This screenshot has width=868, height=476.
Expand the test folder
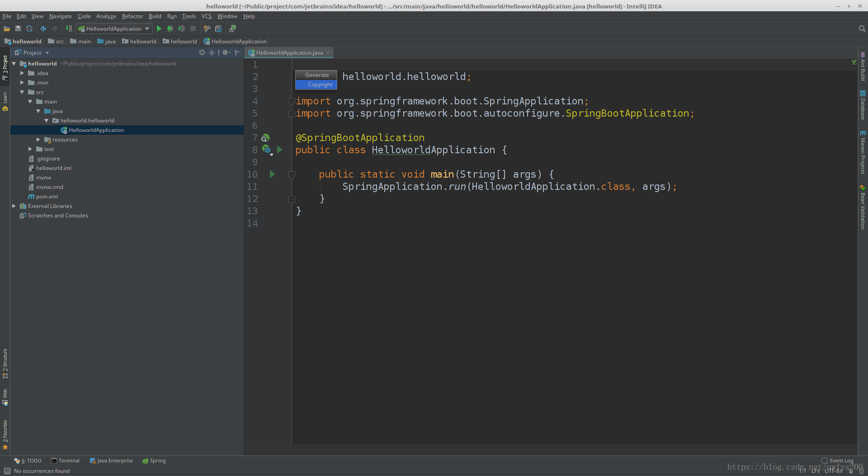(30, 149)
